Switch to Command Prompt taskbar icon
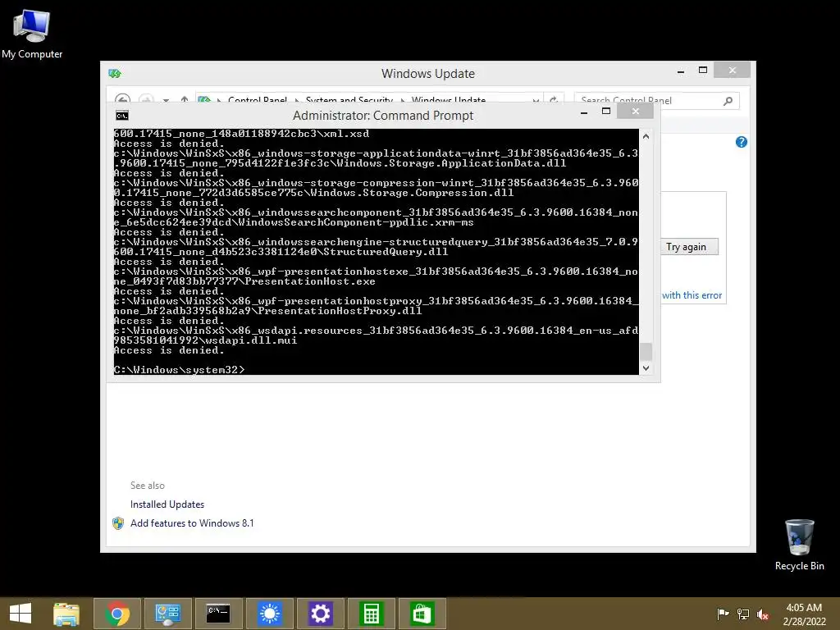This screenshot has height=630, width=840. click(x=218, y=614)
